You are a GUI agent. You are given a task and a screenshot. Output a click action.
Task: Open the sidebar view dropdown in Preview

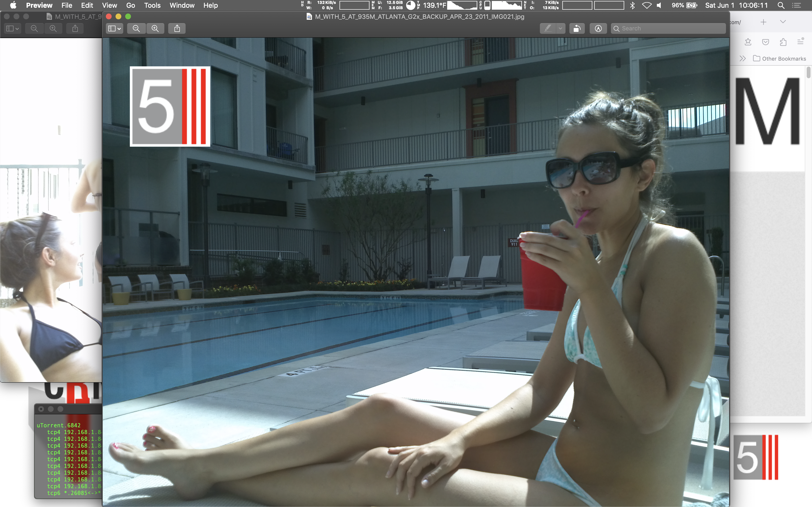pyautogui.click(x=114, y=28)
